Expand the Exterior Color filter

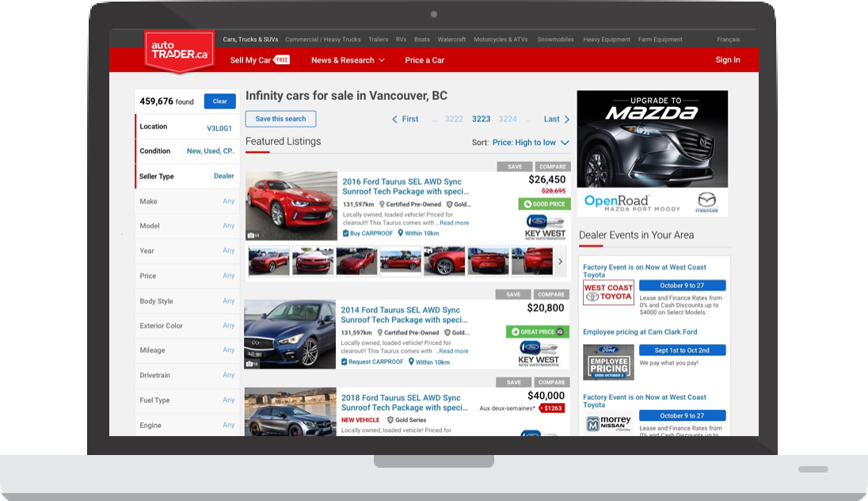187,325
